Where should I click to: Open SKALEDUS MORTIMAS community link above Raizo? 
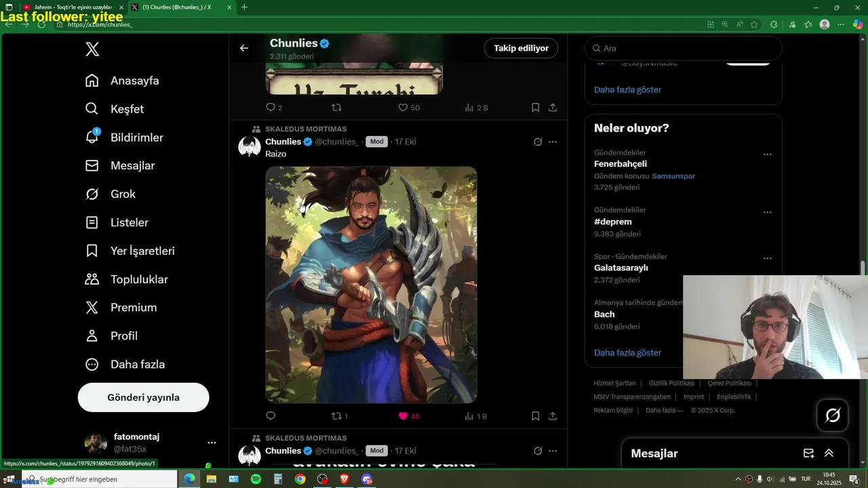[x=306, y=129]
